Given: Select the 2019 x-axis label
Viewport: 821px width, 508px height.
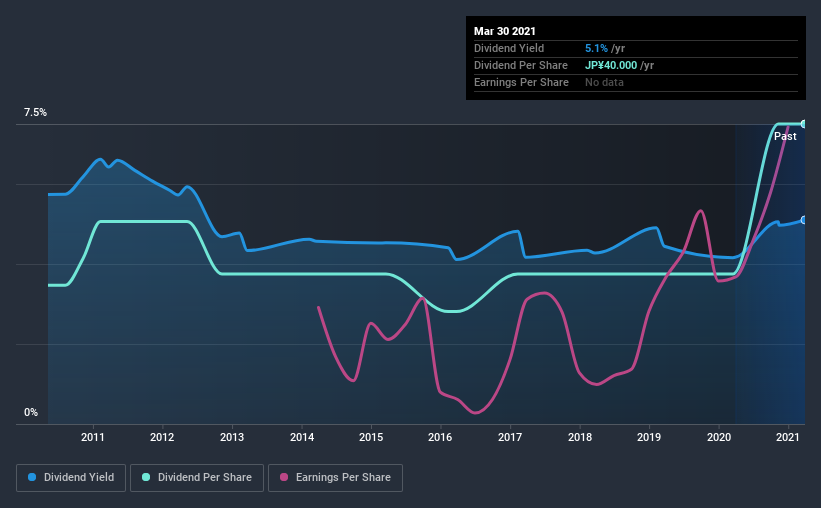Looking at the screenshot, I should point(649,437).
